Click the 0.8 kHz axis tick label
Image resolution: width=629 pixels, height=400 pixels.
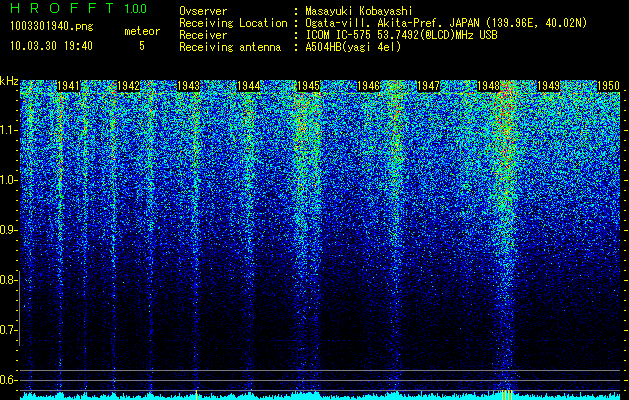pyautogui.click(x=9, y=280)
